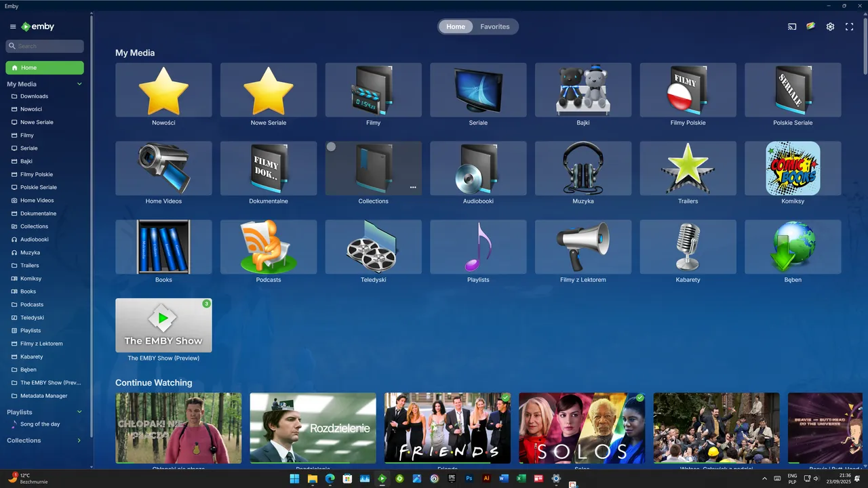
Task: Open the Collections tile three-dot menu
Action: click(x=413, y=188)
